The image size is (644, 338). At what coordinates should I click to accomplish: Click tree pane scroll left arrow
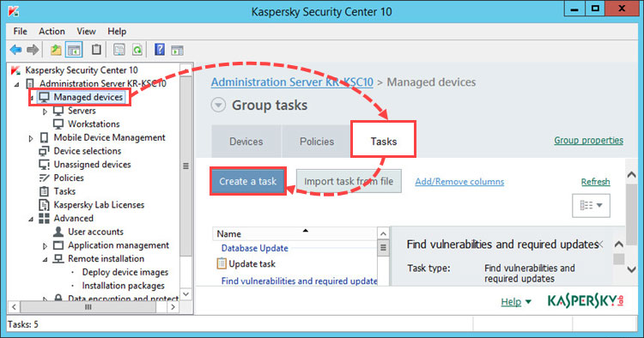coord(14,307)
